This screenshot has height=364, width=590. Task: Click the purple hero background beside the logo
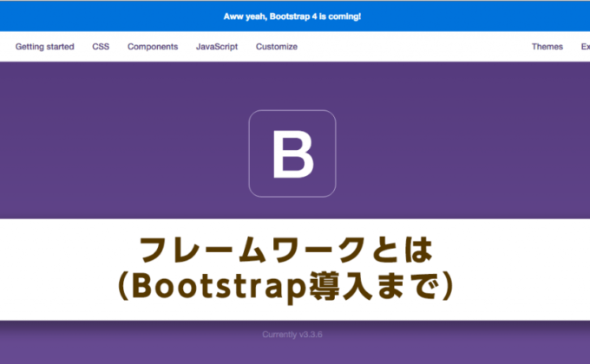pyautogui.click(x=130, y=147)
